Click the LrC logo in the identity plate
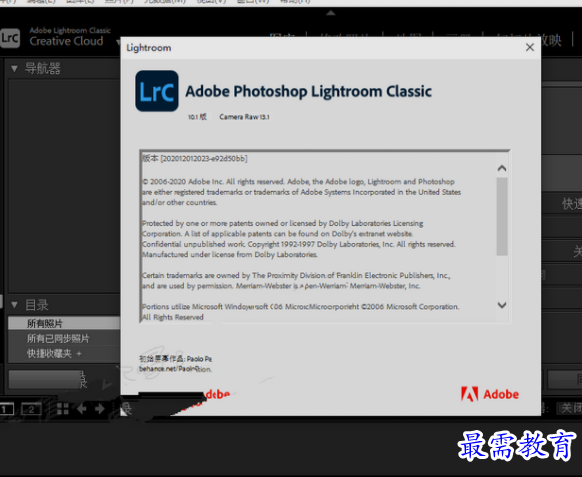 (10, 38)
